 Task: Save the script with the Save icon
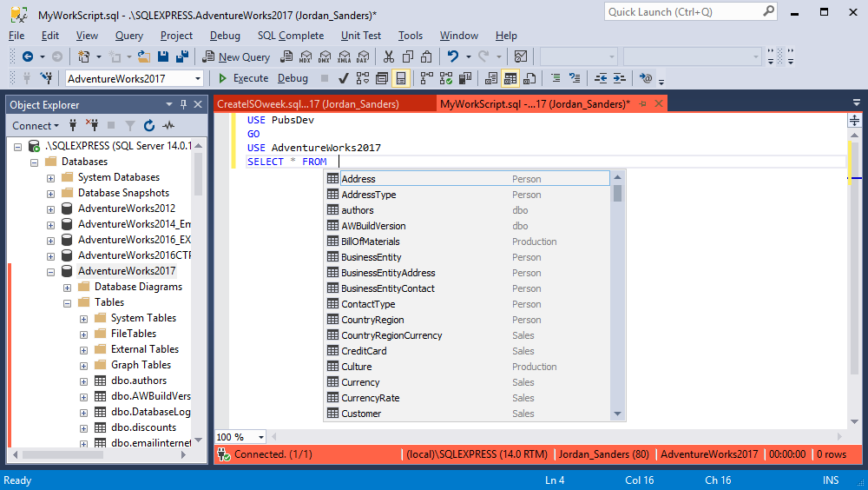coord(163,56)
